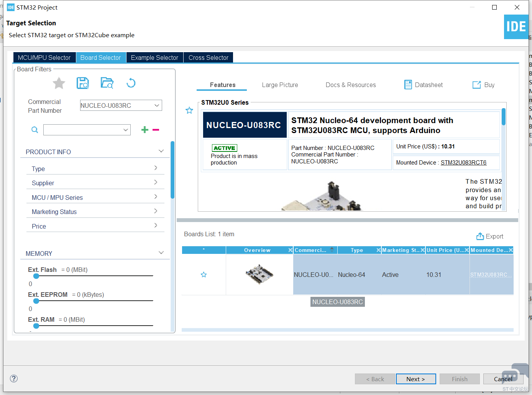Click the Export icon above the boards list
The image size is (532, 395).
coord(480,236)
